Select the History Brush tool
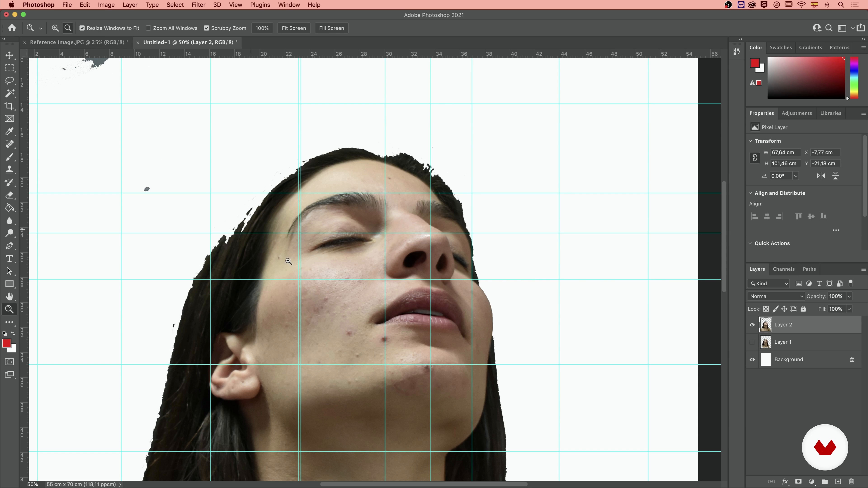The image size is (868, 488). click(x=9, y=182)
